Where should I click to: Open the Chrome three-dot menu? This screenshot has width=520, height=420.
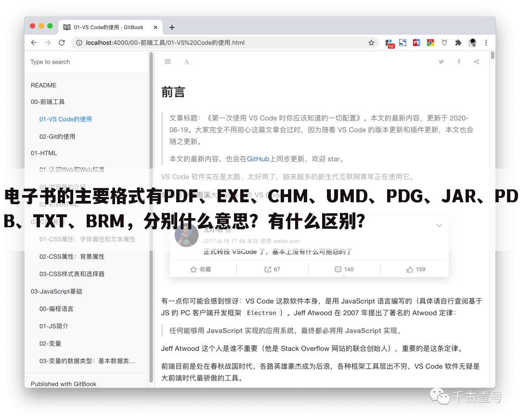point(486,42)
